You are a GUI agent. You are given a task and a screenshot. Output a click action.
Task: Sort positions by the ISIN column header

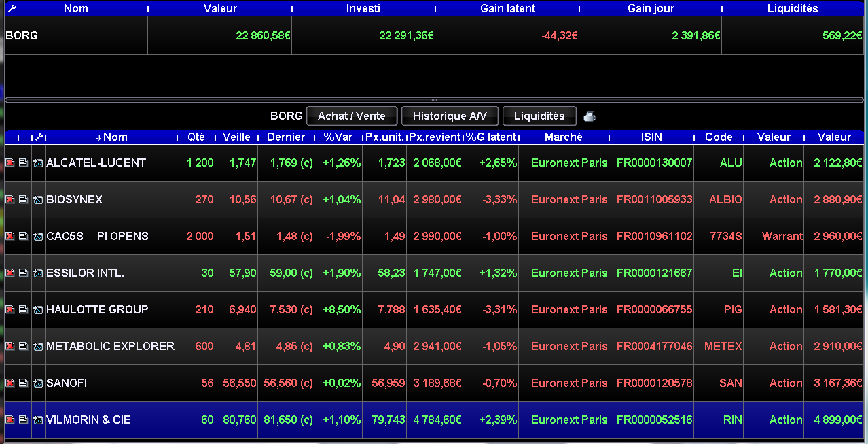pos(651,137)
